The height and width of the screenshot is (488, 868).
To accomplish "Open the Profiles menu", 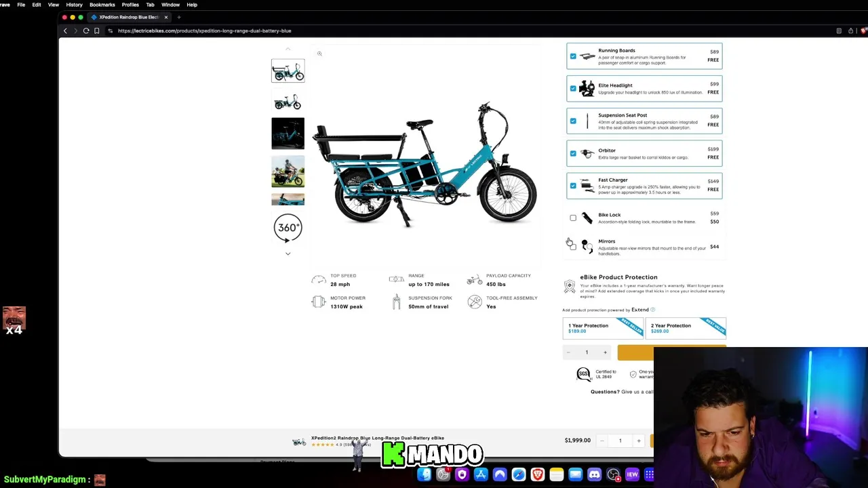I will tap(130, 5).
